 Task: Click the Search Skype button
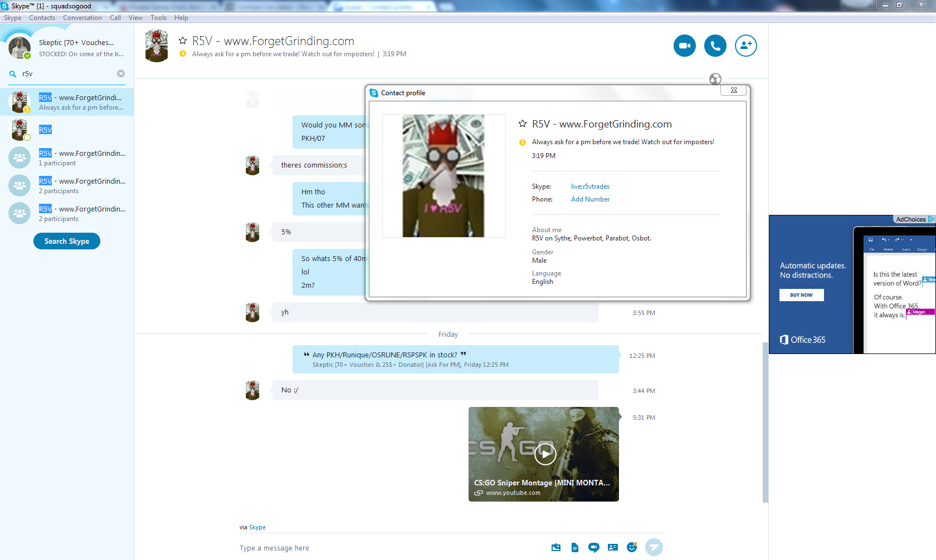67,241
